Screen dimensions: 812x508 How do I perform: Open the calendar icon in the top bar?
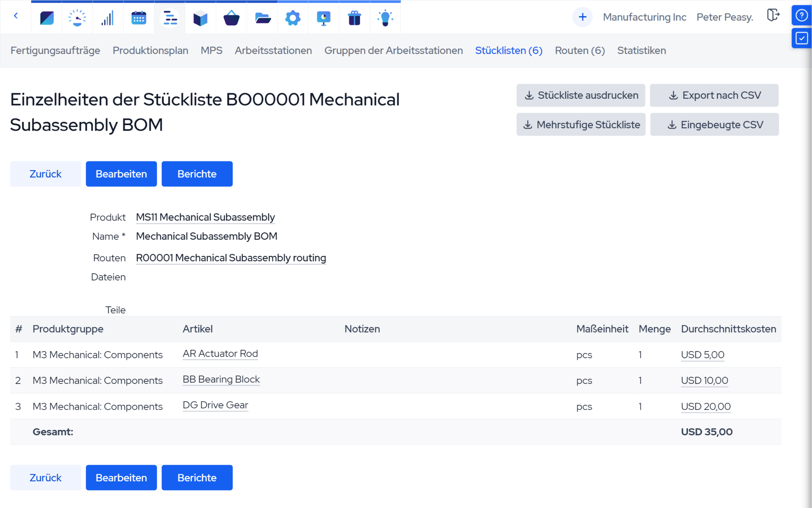tap(138, 18)
